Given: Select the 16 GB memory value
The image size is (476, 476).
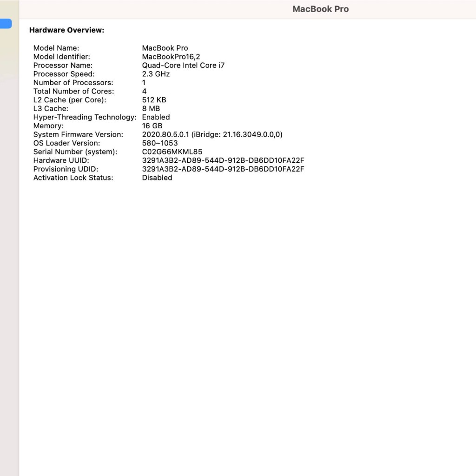Looking at the screenshot, I should click(152, 126).
